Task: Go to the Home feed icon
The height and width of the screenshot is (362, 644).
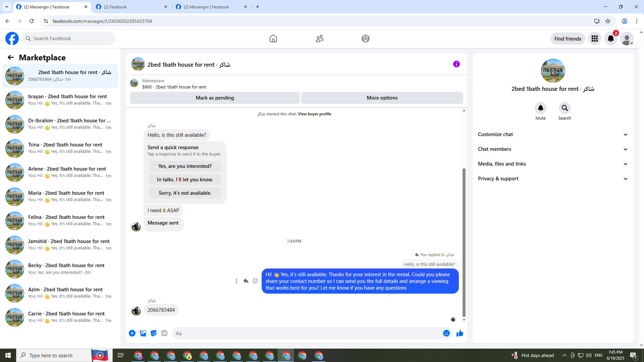Action: (273, 39)
